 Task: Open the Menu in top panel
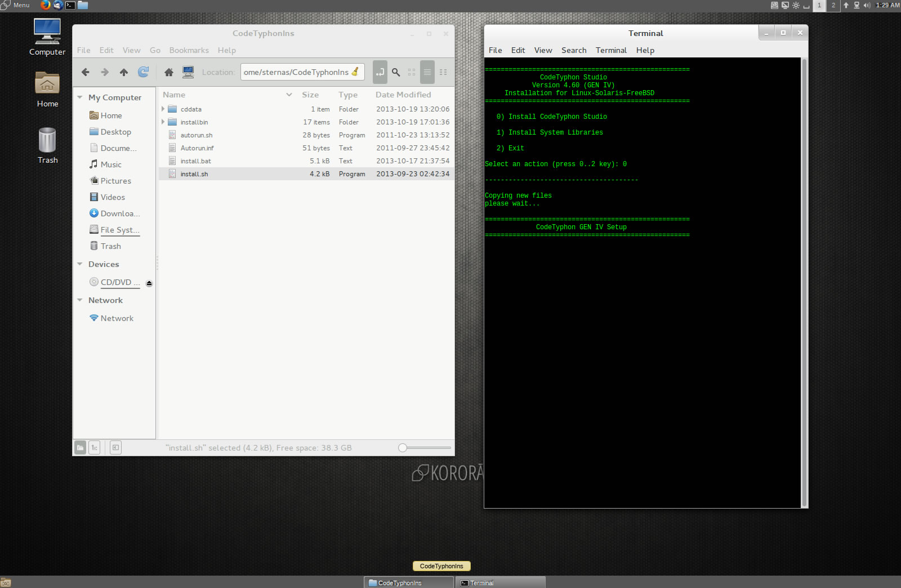click(x=16, y=5)
